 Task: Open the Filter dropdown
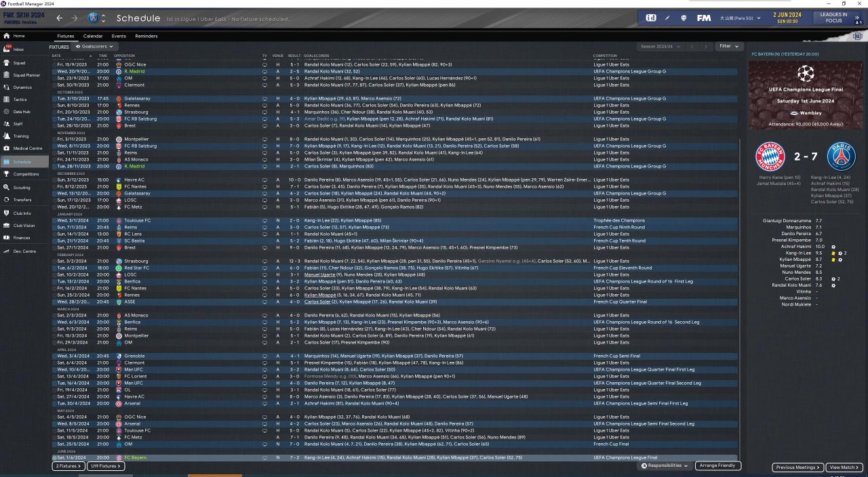pyautogui.click(x=729, y=47)
